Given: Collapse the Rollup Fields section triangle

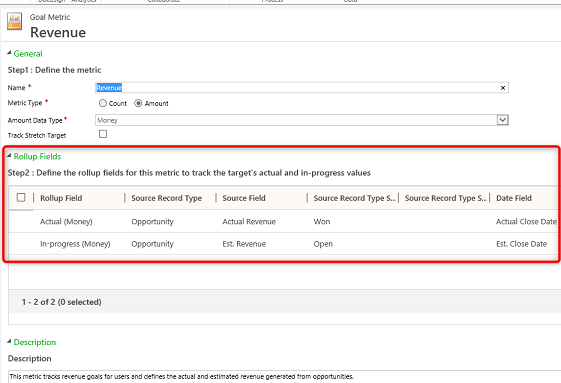Looking at the screenshot, I should coord(9,156).
